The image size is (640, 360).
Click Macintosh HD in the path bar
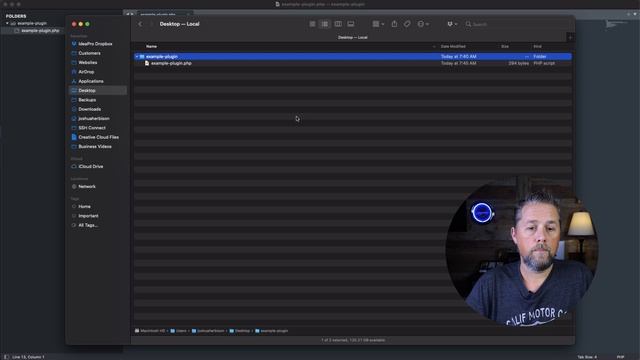click(x=150, y=331)
